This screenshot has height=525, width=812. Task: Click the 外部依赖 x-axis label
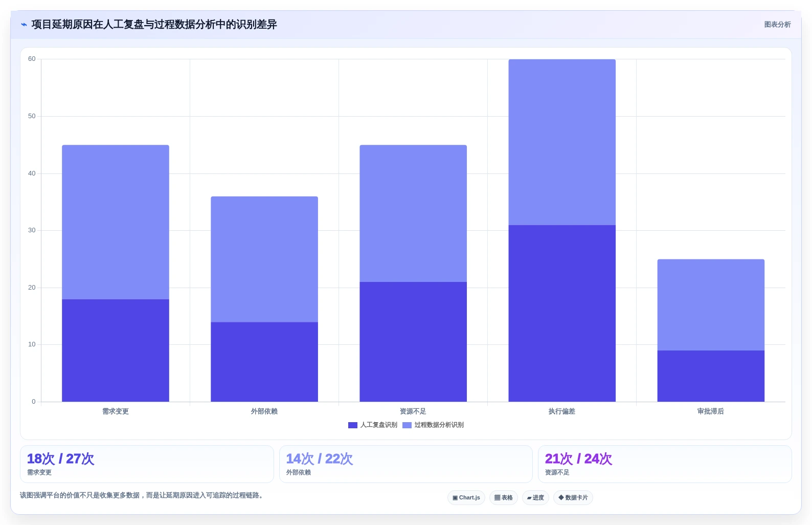point(264,411)
